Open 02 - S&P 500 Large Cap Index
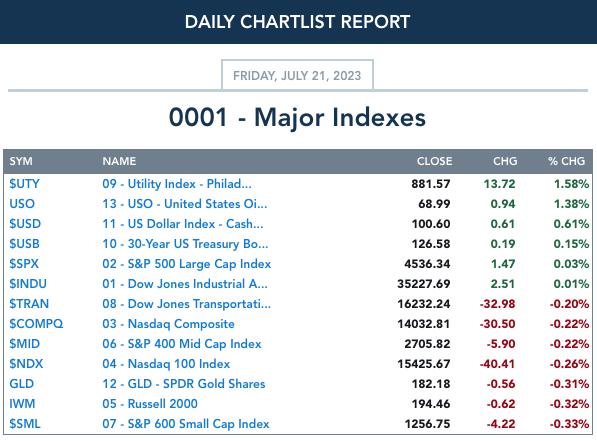 (x=187, y=264)
